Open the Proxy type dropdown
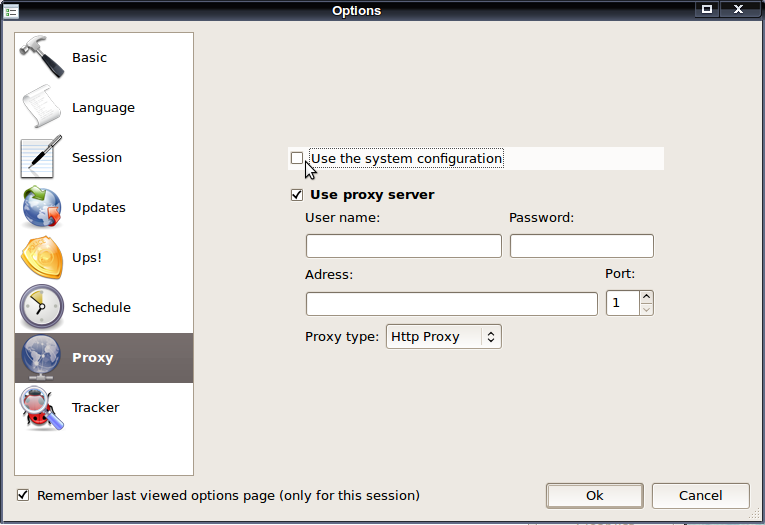Viewport: 765px width, 525px height. pyautogui.click(x=443, y=337)
